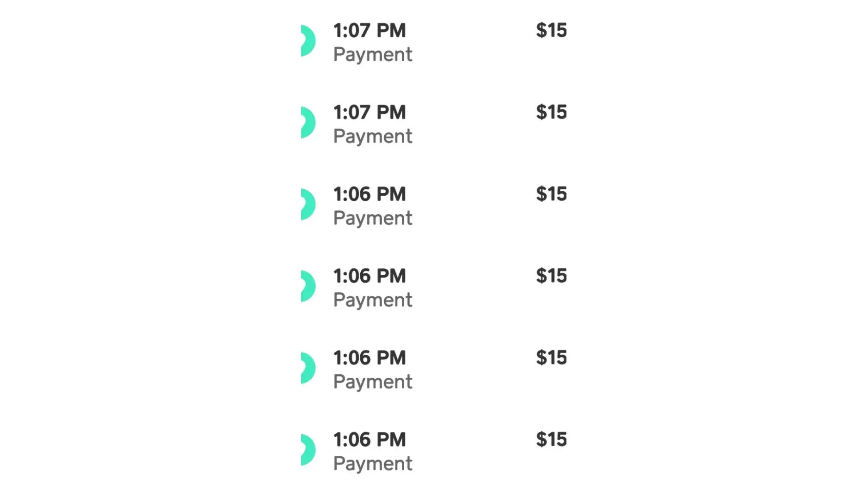Click the $15 amount in the third row
Screen dimensions: 868x488
click(x=551, y=195)
